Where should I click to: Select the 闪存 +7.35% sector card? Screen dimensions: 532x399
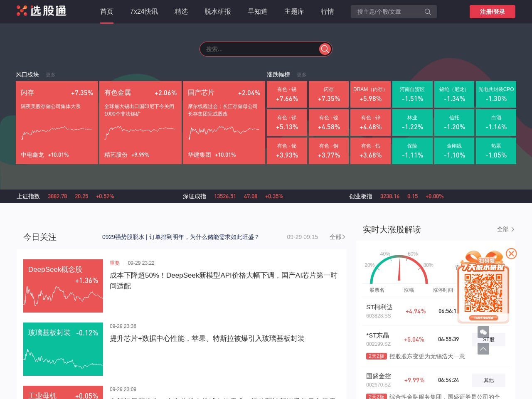click(57, 123)
